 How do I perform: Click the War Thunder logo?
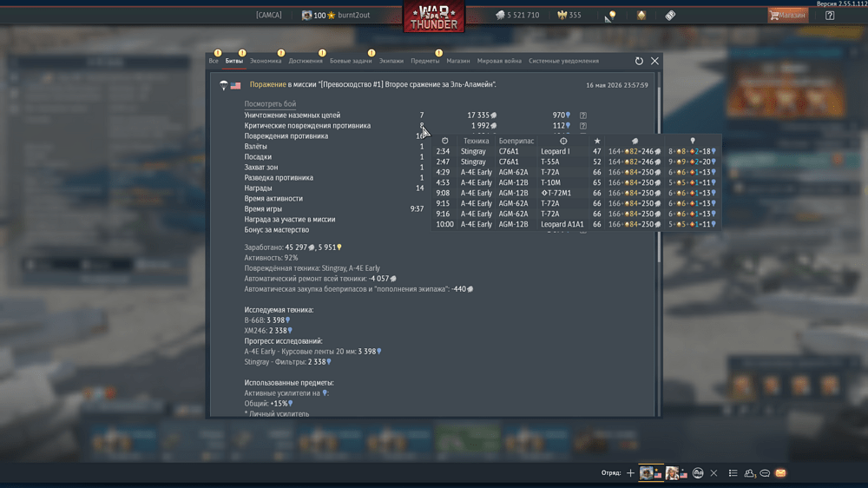pyautogui.click(x=434, y=17)
